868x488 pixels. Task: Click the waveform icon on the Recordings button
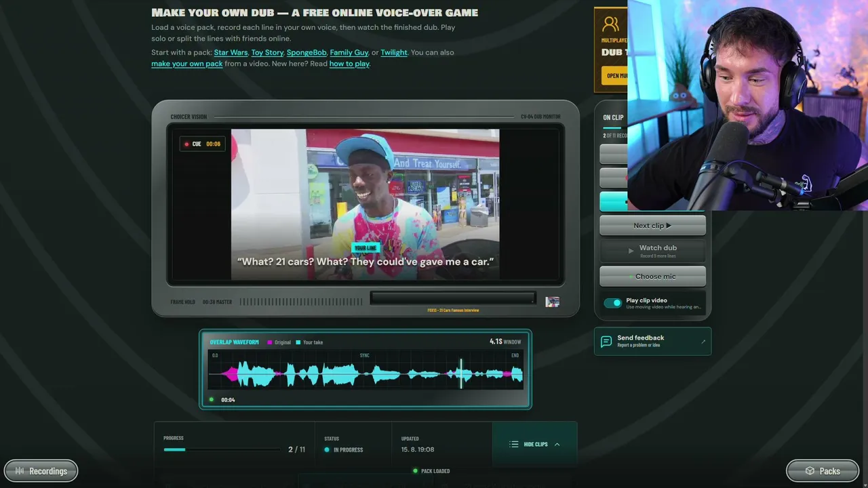[20, 471]
